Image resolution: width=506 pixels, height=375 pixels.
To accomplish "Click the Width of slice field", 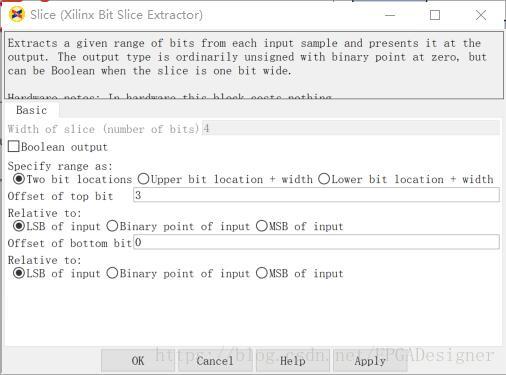I will point(351,128).
